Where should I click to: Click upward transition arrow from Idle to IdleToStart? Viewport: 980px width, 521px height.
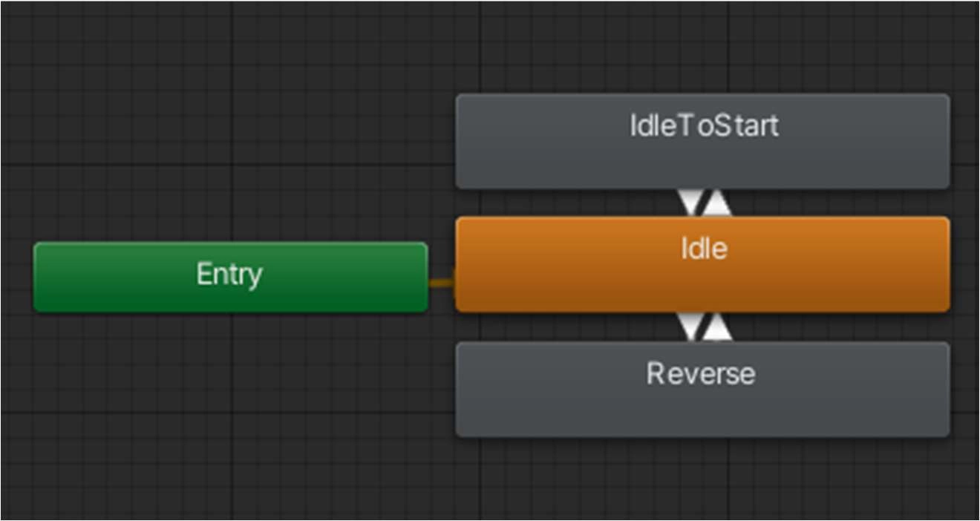click(717, 203)
